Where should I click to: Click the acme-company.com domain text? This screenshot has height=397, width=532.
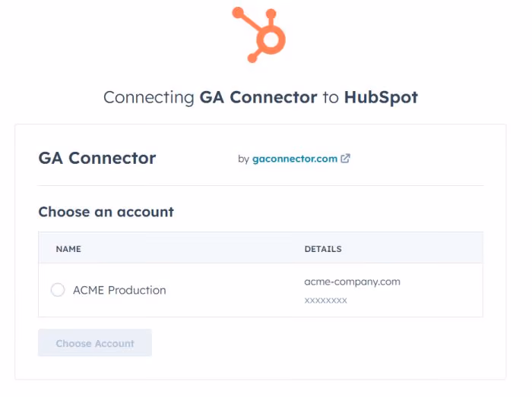[352, 282]
